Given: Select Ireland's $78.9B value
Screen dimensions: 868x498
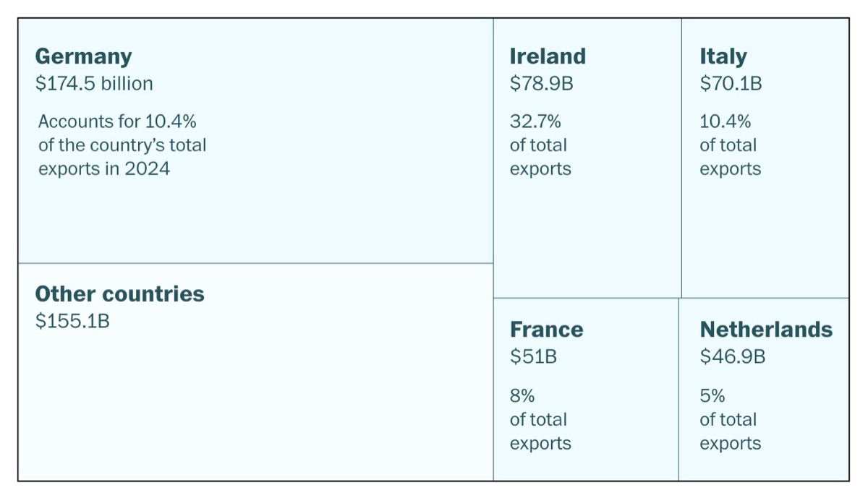Looking at the screenshot, I should (x=541, y=84).
